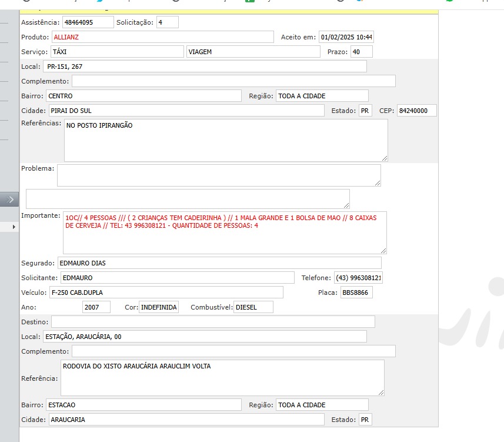Click the Veículo field F-250 CAB.DUPLA
This screenshot has height=442, width=504.
pos(166,293)
